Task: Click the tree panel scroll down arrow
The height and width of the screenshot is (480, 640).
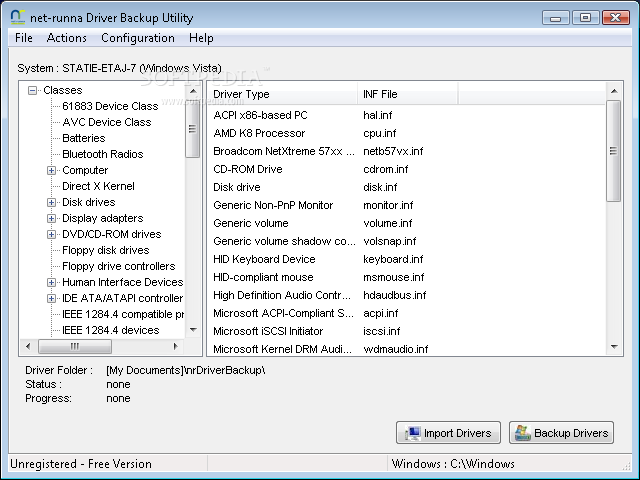Action: [193, 329]
